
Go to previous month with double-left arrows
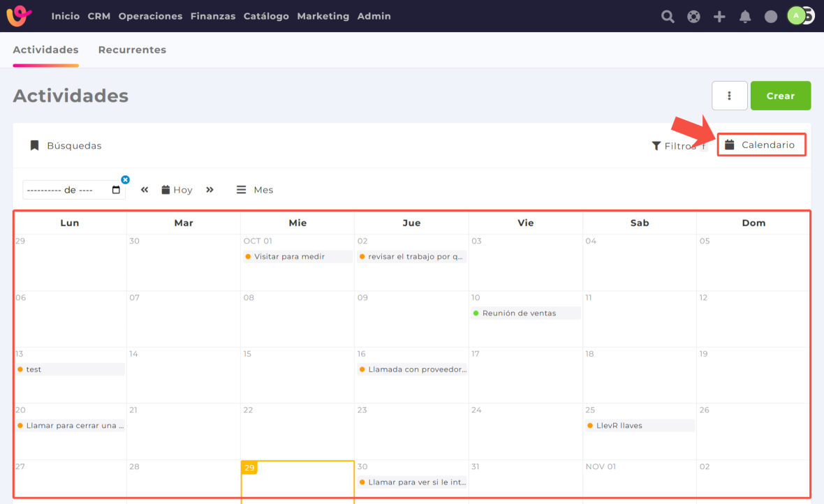(x=145, y=190)
